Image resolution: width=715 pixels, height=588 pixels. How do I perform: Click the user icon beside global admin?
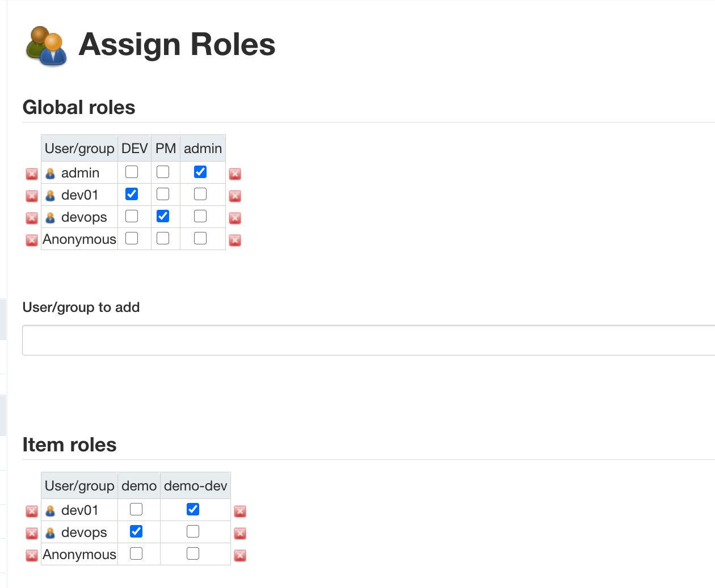(50, 174)
